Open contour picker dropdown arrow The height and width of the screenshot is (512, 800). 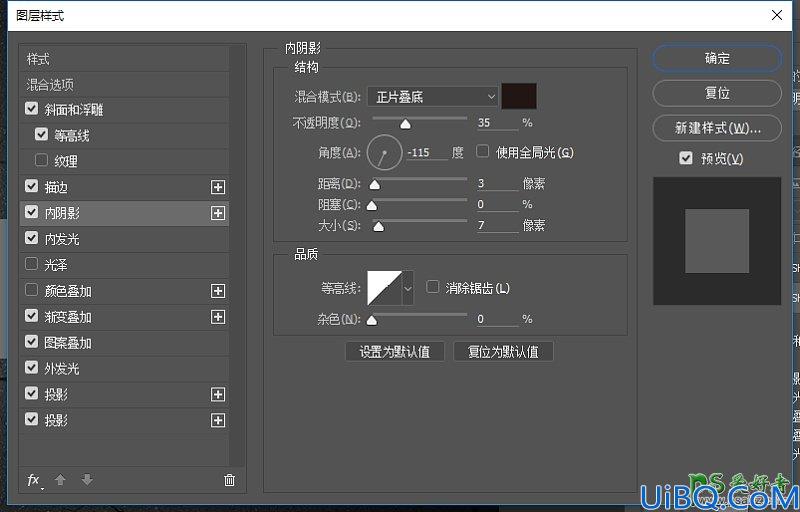tap(408, 288)
